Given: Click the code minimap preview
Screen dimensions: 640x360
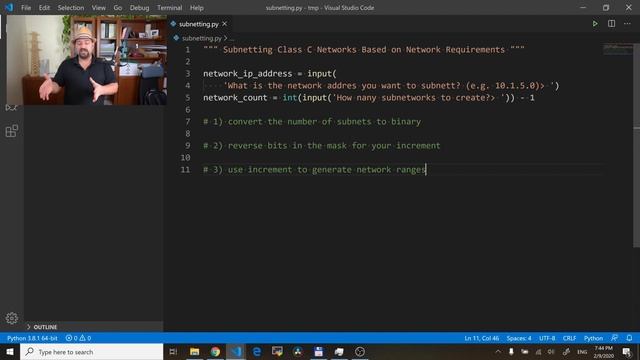Looking at the screenshot, I should tap(617, 49).
